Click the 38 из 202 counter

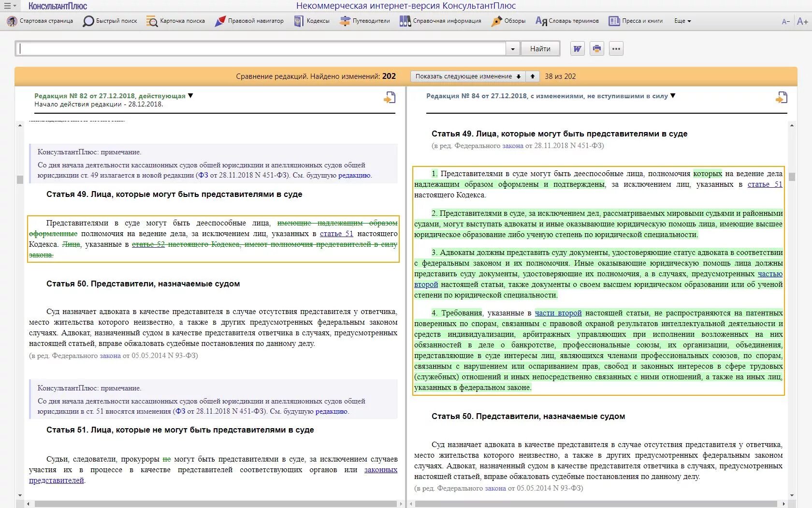tap(560, 76)
